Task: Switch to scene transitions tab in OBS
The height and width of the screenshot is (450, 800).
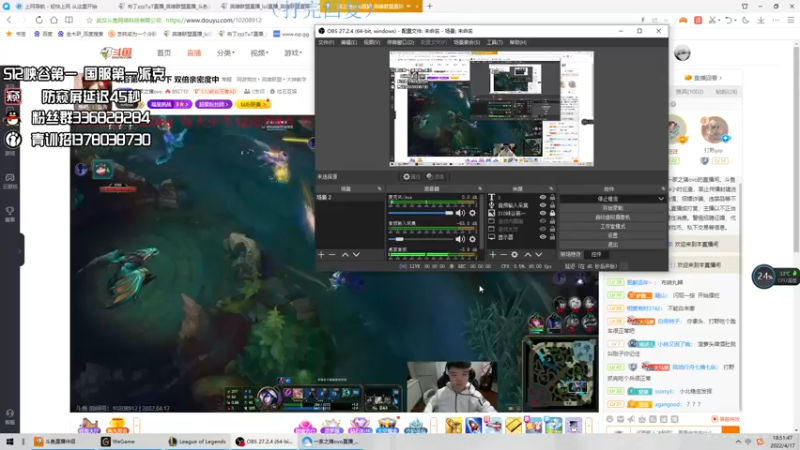Action: [x=570, y=254]
